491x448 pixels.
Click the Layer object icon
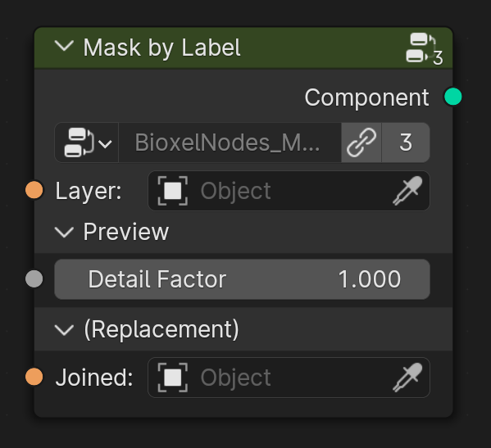pyautogui.click(x=172, y=191)
